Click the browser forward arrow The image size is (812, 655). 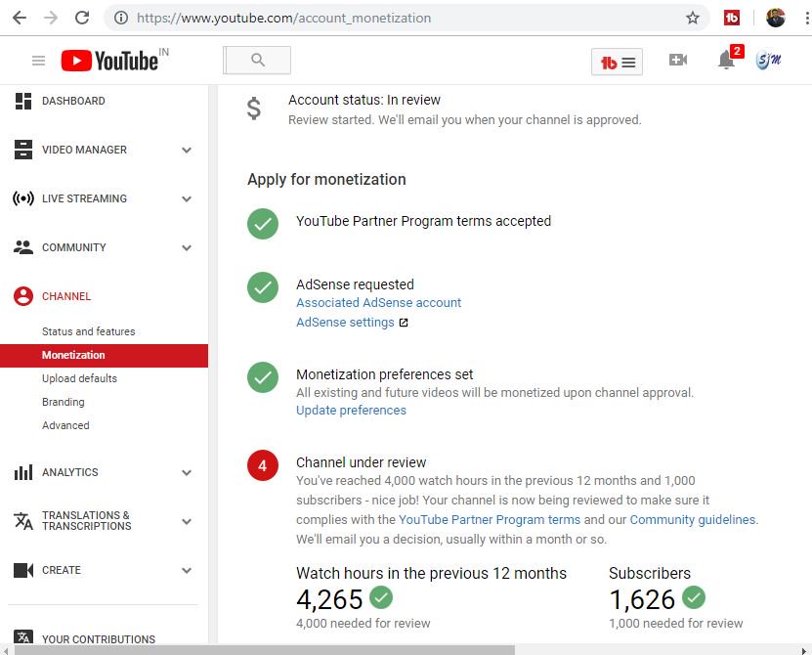click(51, 18)
